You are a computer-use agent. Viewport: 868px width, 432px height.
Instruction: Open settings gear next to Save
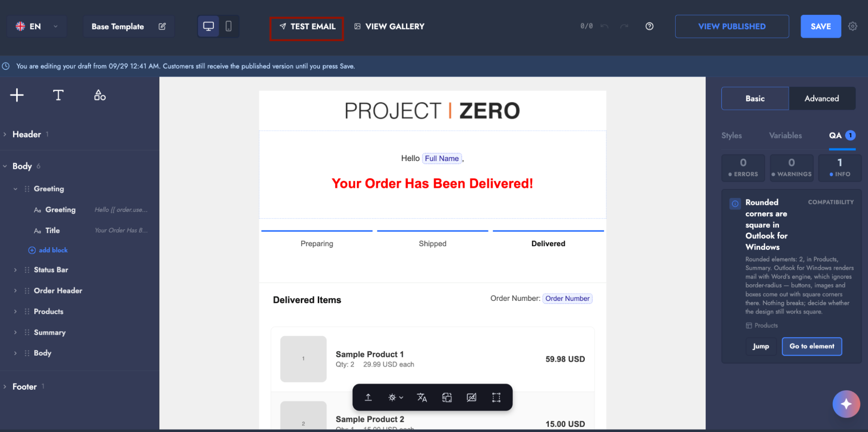[853, 26]
